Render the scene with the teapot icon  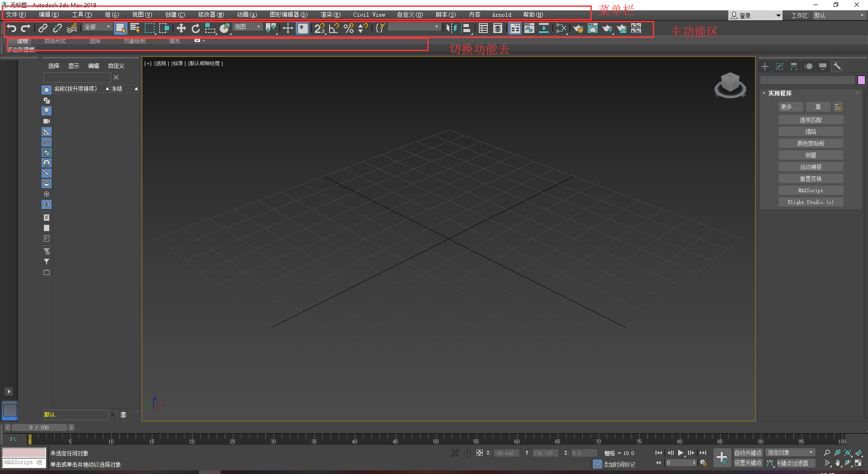click(607, 28)
